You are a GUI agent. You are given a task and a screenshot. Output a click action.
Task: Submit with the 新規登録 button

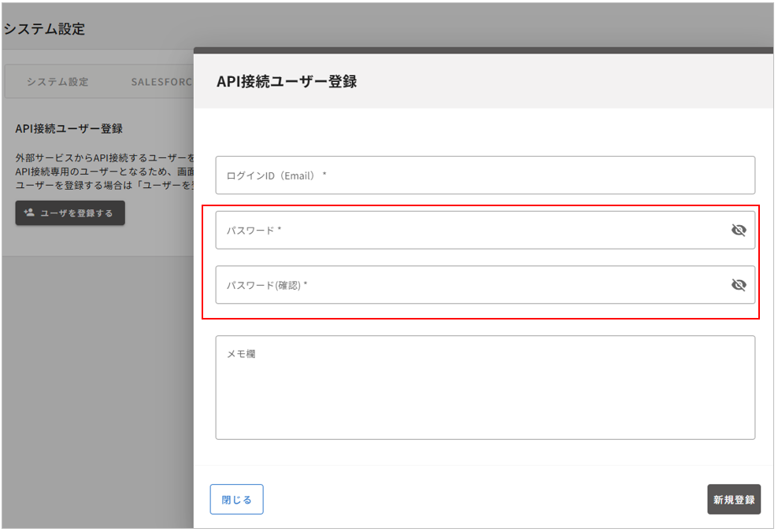pos(733,500)
